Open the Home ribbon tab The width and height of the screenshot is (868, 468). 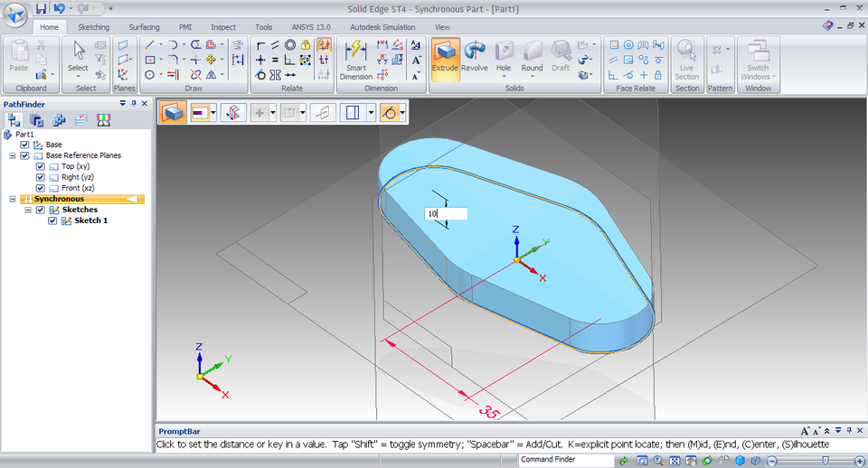click(49, 27)
